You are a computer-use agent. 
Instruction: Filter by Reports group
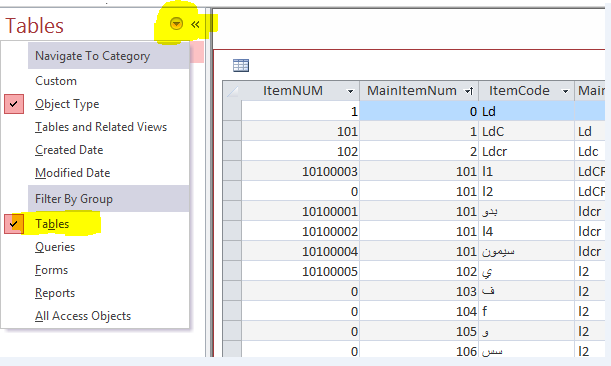55,293
